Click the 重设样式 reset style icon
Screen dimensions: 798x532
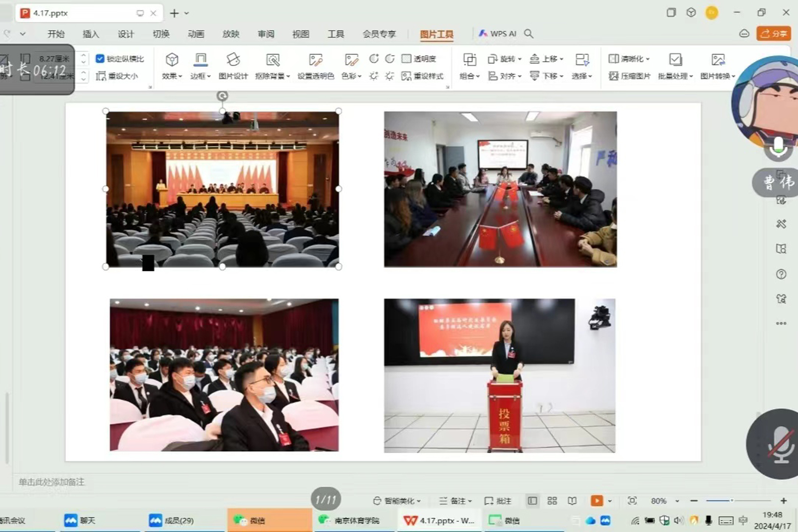pos(406,76)
